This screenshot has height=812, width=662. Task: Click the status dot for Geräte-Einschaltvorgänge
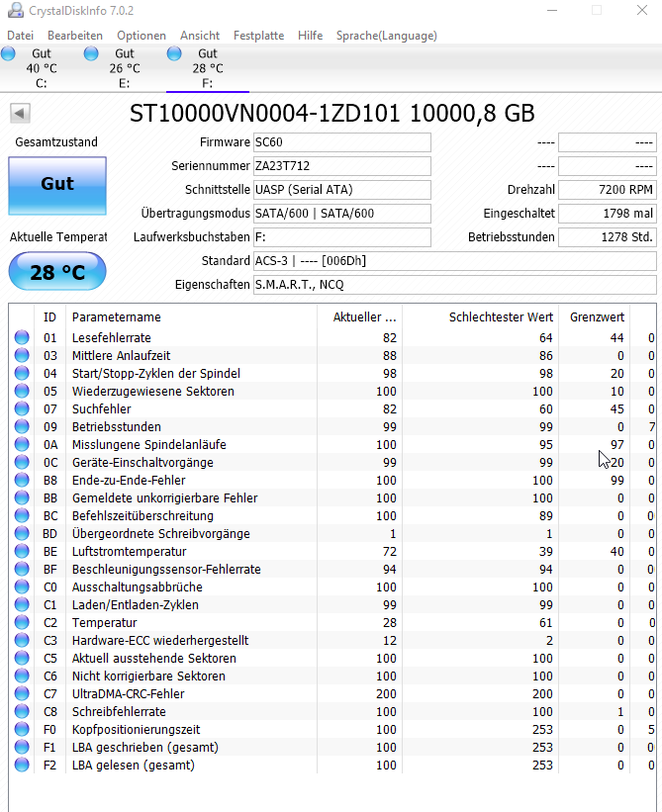click(x=22, y=462)
